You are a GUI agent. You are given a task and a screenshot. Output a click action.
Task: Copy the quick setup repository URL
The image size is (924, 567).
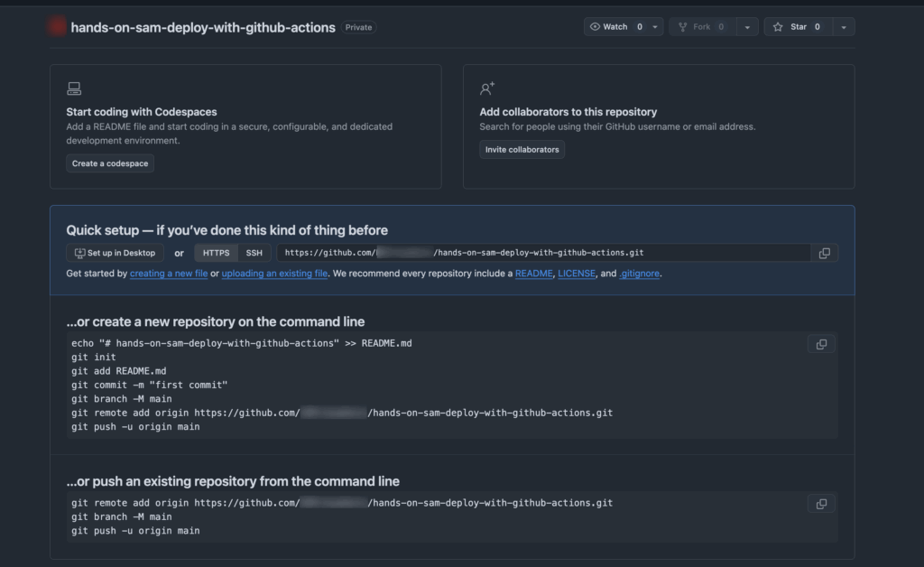point(824,254)
